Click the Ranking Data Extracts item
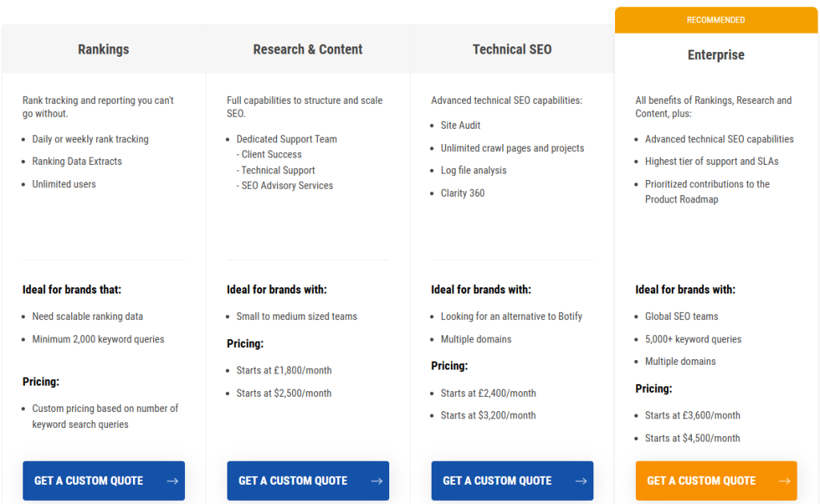The image size is (820, 504). [x=77, y=162]
